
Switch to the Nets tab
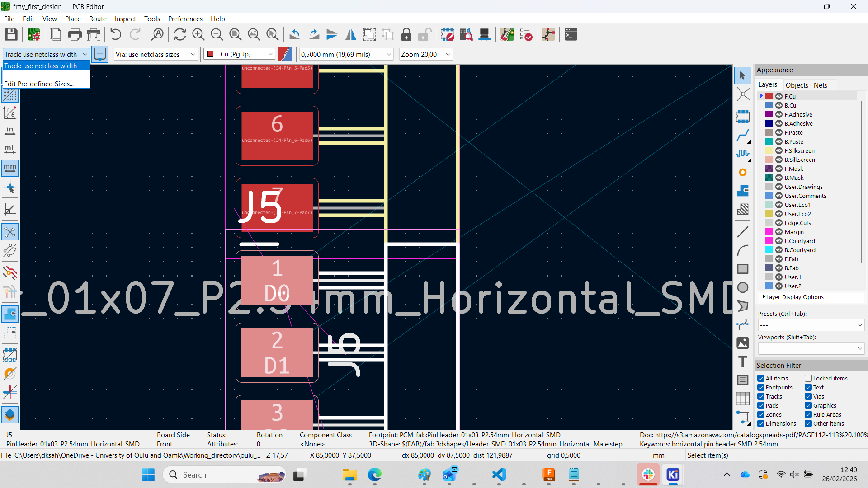click(821, 85)
